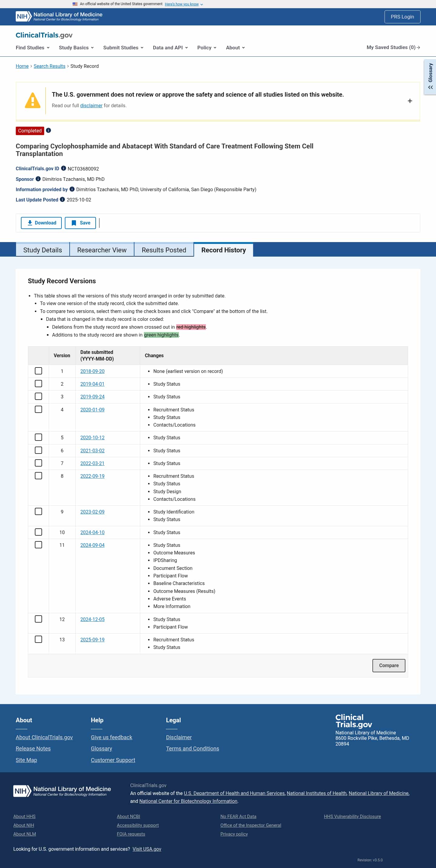Screen dimensions: 436x868
Task: Expand the About navigation menu
Action: 235,48
